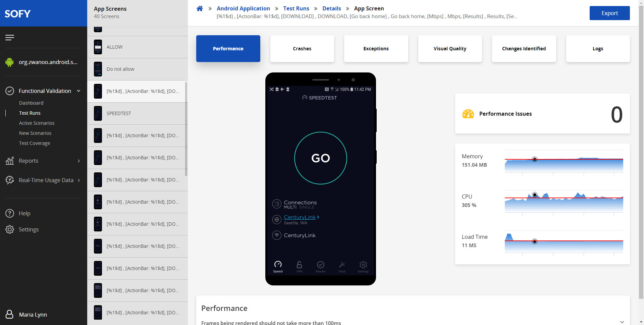
Task: Select the ALLOW screen in list
Action: (137, 47)
